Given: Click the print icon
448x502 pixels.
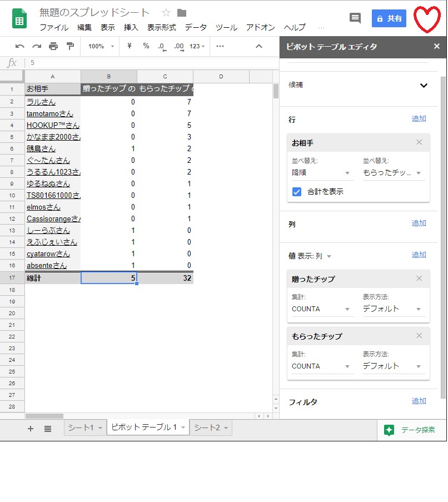Looking at the screenshot, I should point(53,46).
